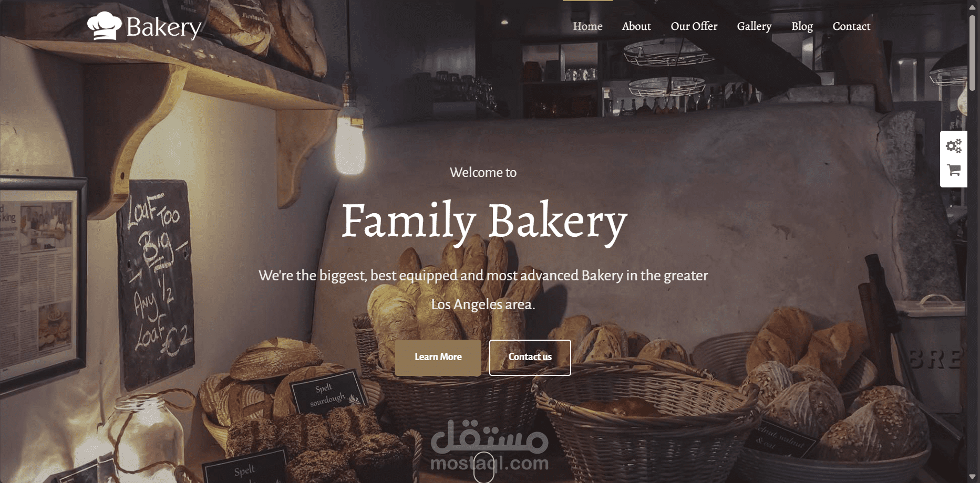Click the Bakery logo text

164,27
